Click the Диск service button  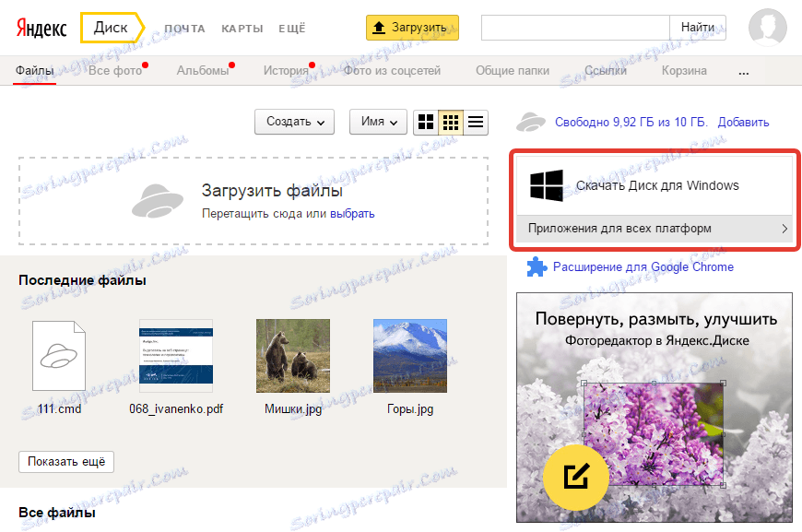tap(111, 28)
